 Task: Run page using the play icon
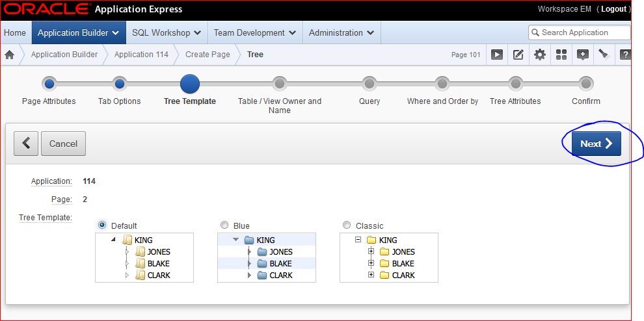(x=496, y=55)
